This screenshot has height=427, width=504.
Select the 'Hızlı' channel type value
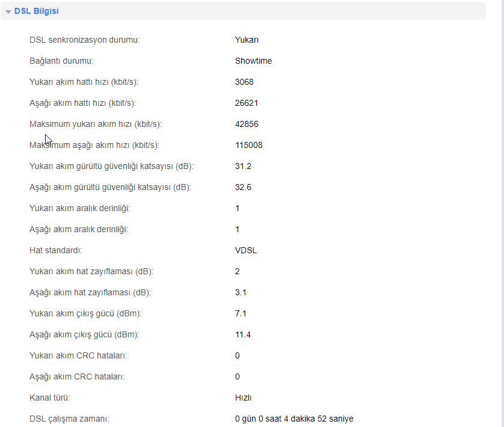244,398
